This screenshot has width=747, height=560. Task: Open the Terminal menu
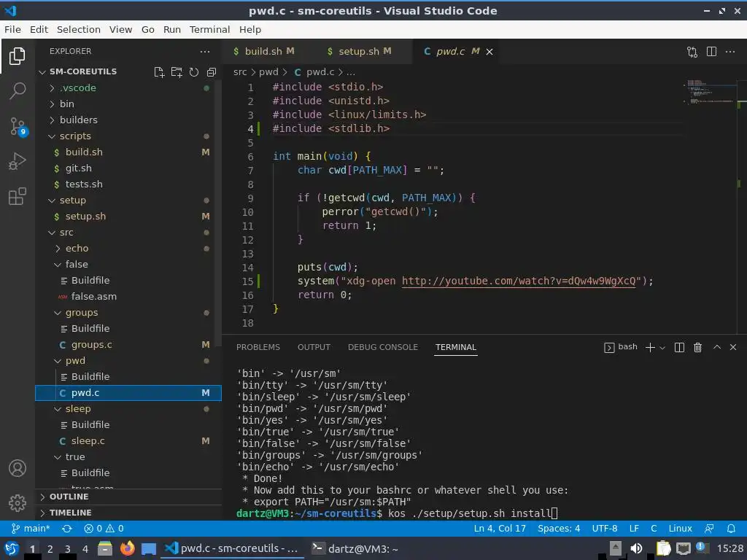209,29
